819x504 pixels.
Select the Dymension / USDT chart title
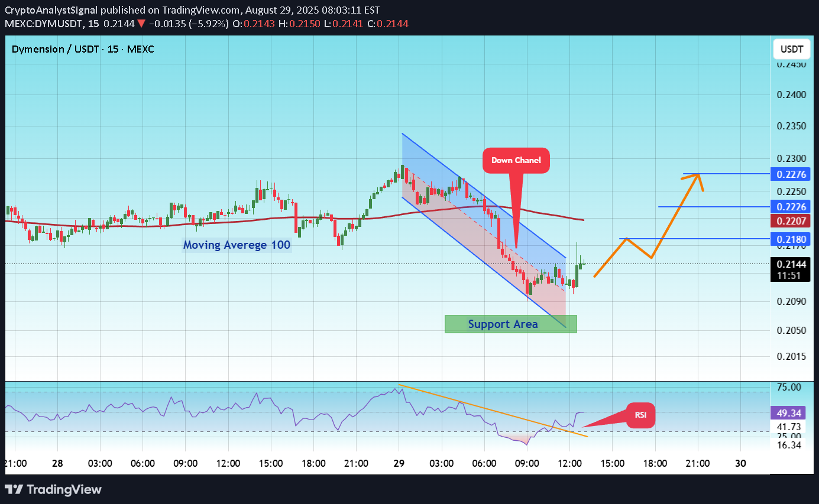click(x=83, y=49)
